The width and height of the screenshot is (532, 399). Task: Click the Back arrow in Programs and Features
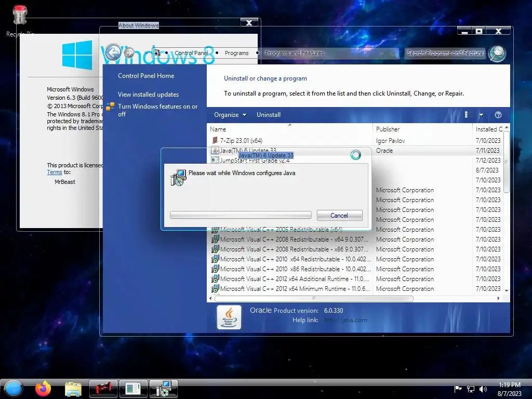click(x=113, y=52)
